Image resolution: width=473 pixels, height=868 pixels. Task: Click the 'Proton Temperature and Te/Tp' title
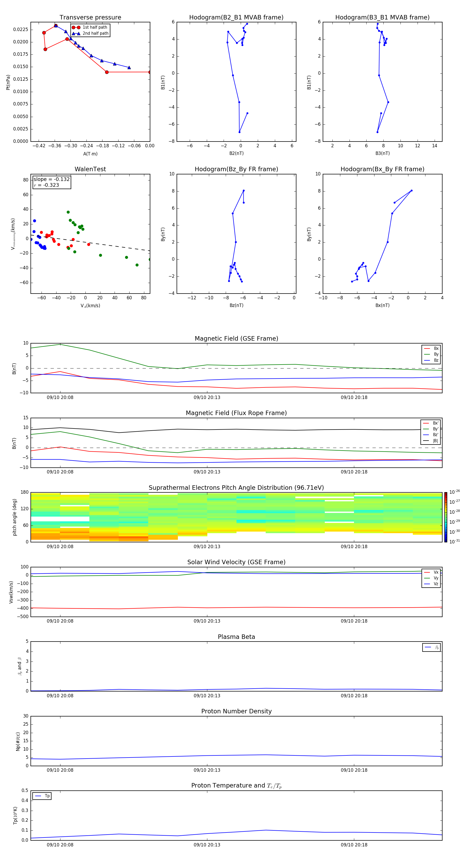click(x=236, y=786)
